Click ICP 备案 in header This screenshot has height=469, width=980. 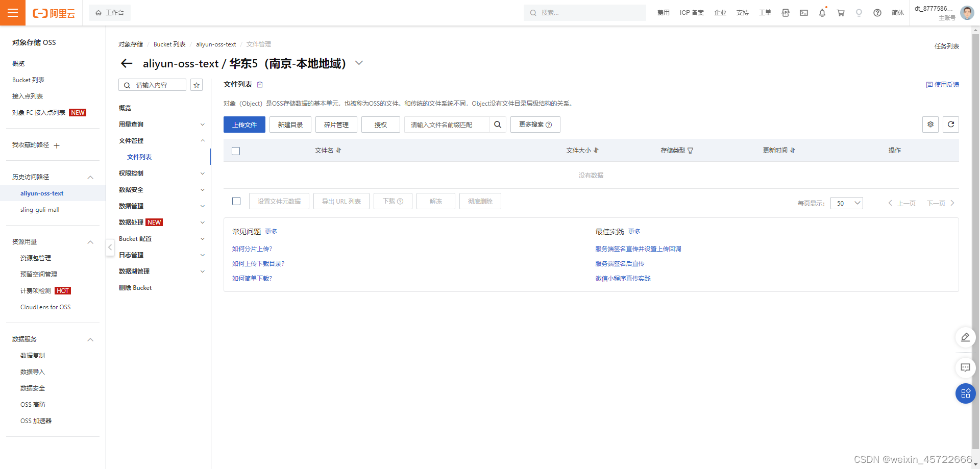click(x=692, y=13)
